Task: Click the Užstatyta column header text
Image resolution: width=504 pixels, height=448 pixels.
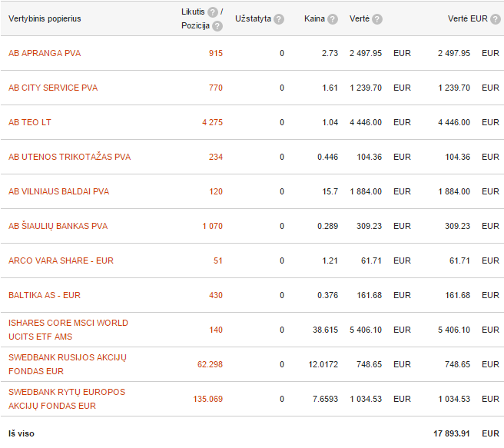Action: [x=253, y=18]
